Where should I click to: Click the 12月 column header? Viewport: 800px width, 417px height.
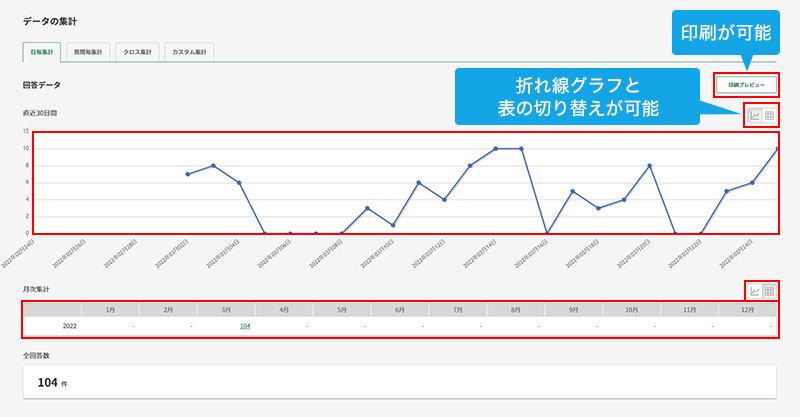pos(748,310)
